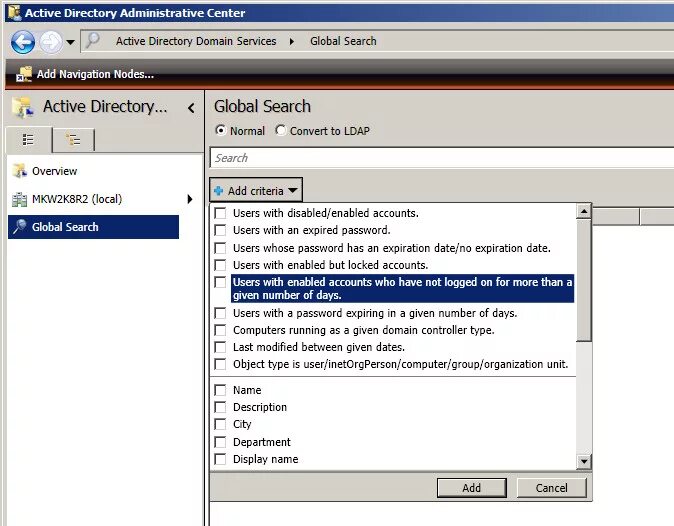Click the Overview node icon
Screen dimensions: 674x526
coord(20,171)
